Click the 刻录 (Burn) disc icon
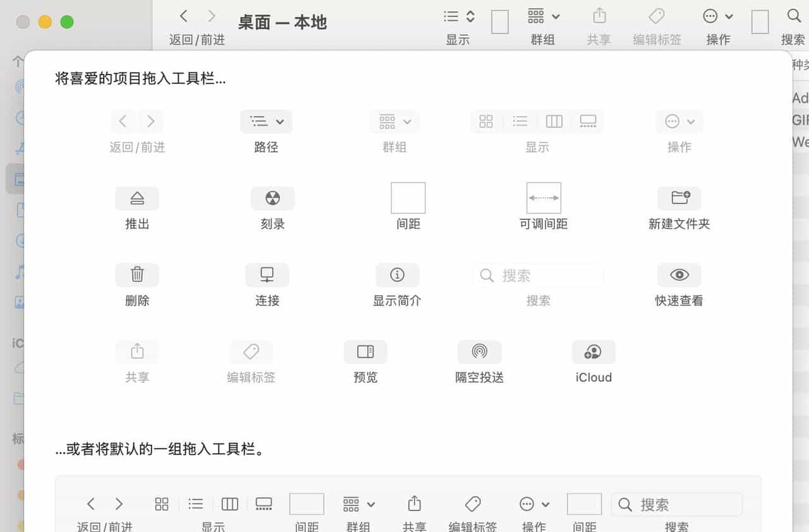Screen dimensions: 809x532 tap(272, 198)
